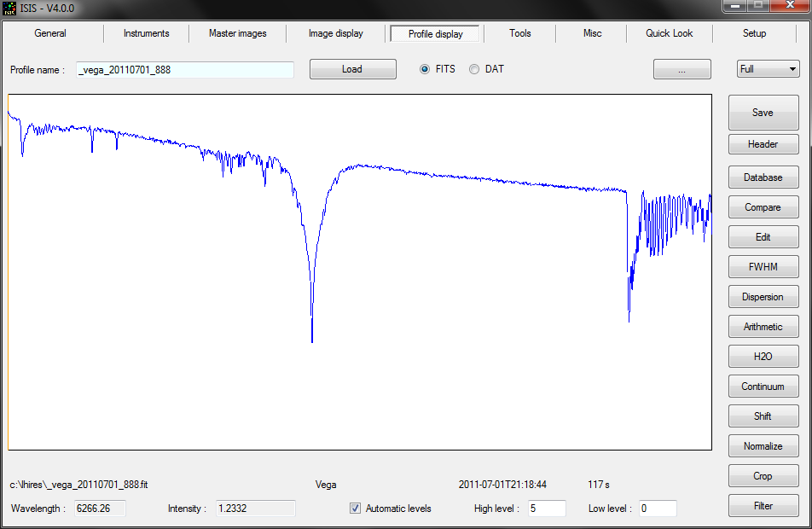Image resolution: width=812 pixels, height=529 pixels.
Task: Open the Quick Look tab
Action: pos(669,33)
